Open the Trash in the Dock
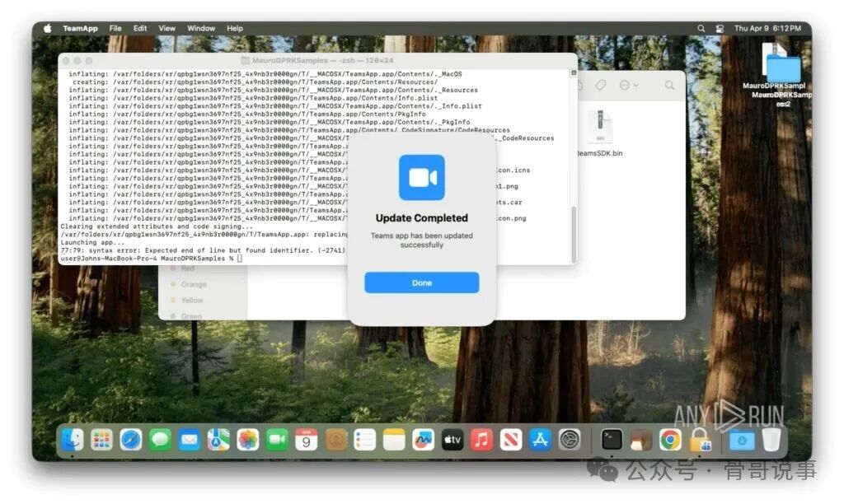Screen dimensions: 844x504 coord(771,440)
